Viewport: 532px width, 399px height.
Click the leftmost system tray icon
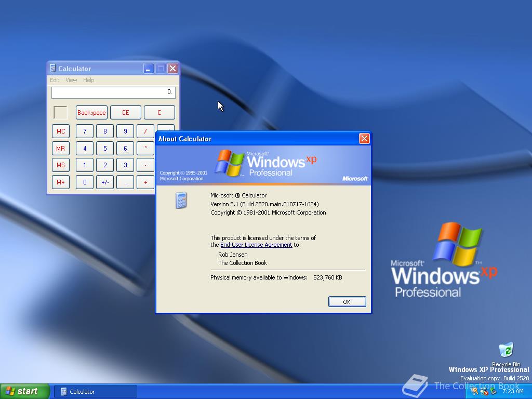tap(474, 391)
